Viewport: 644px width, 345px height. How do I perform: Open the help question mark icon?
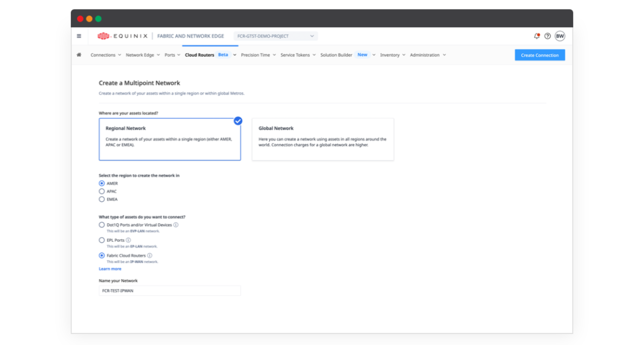tap(547, 36)
